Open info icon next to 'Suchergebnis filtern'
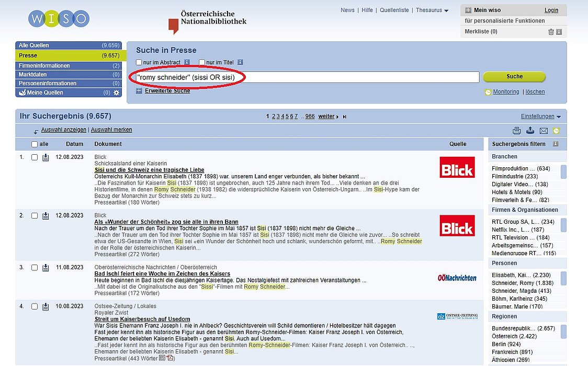Image resolution: width=588 pixels, height=366 pixels. coord(556,144)
